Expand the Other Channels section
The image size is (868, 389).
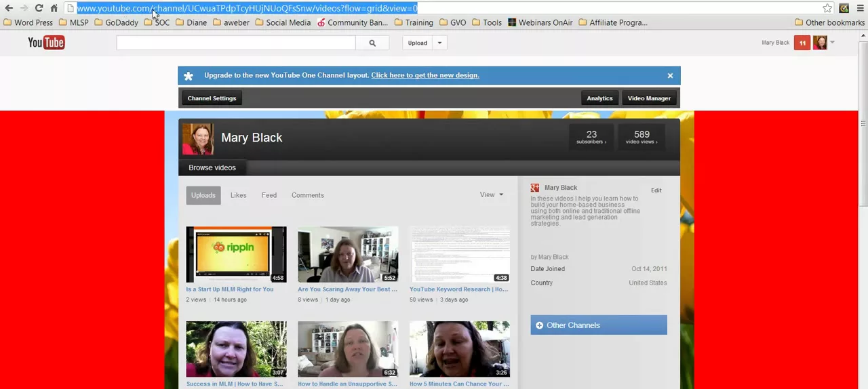pos(599,325)
